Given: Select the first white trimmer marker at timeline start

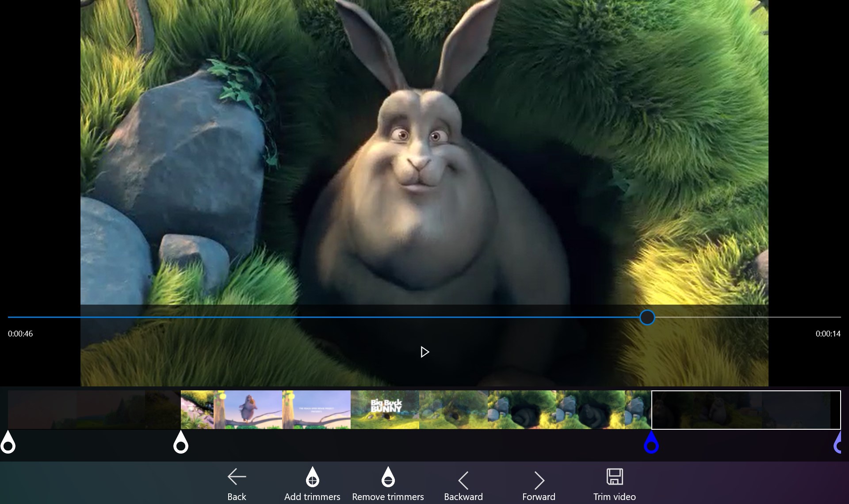Looking at the screenshot, I should point(8,442).
